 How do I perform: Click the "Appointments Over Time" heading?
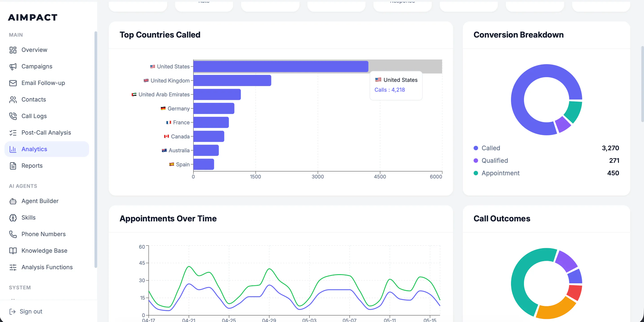[x=168, y=219]
